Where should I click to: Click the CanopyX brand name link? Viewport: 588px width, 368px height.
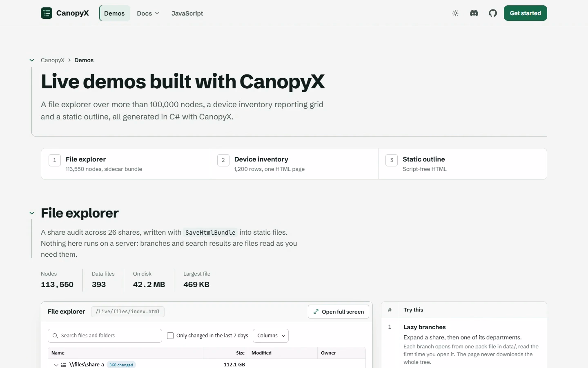coord(72,13)
